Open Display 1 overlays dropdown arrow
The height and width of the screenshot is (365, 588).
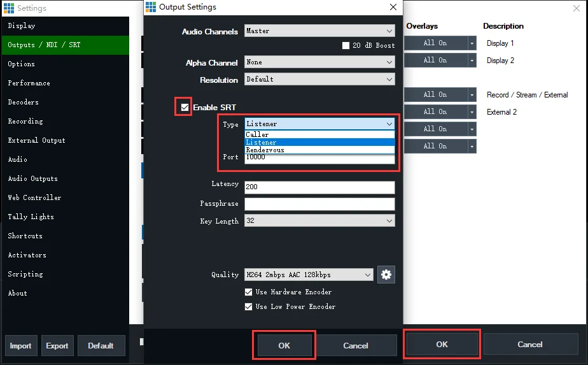pyautogui.click(x=472, y=43)
